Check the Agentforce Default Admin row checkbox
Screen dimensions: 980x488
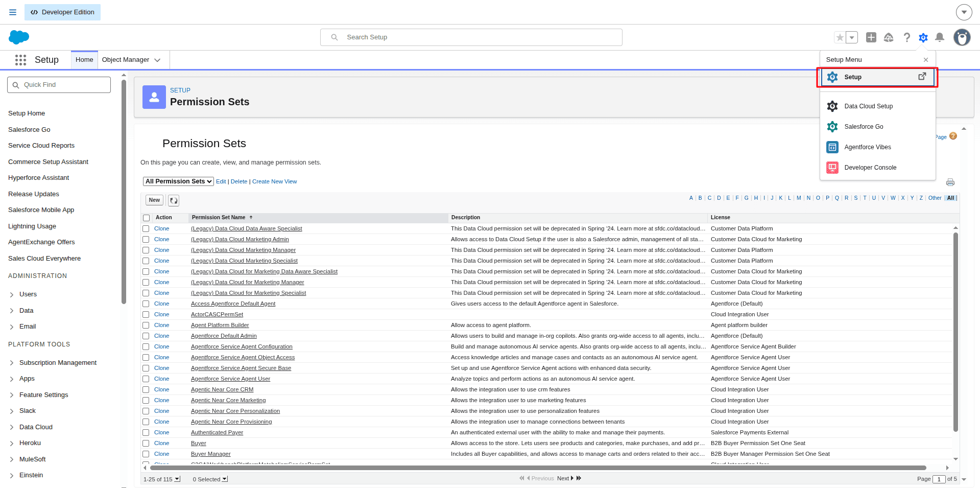tap(146, 336)
